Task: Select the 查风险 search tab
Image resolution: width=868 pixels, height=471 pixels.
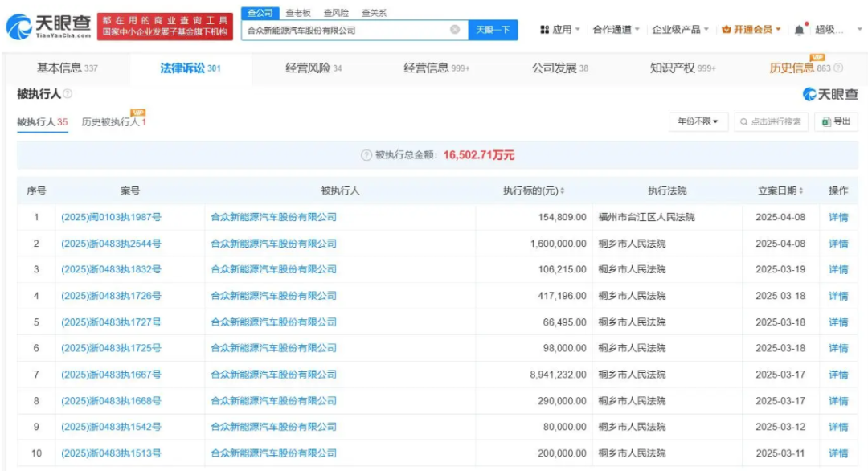Action: pos(336,13)
